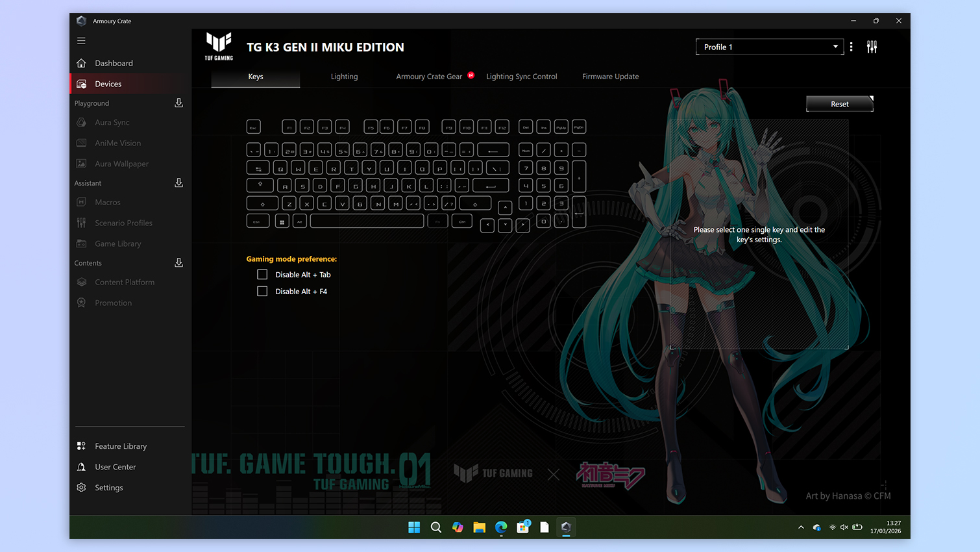Viewport: 980px width, 552px height.
Task: Select the Ins key on the keyboard
Action: 544,127
